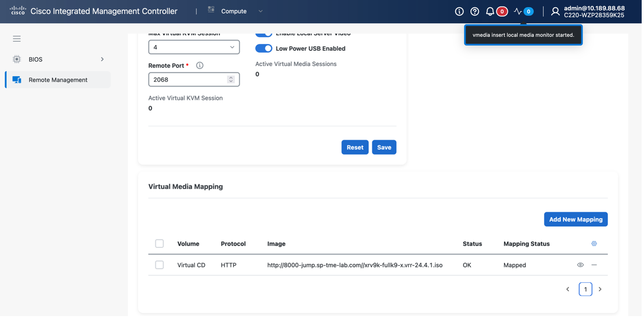
Task: Open table column settings gear icon
Action: coord(594,244)
